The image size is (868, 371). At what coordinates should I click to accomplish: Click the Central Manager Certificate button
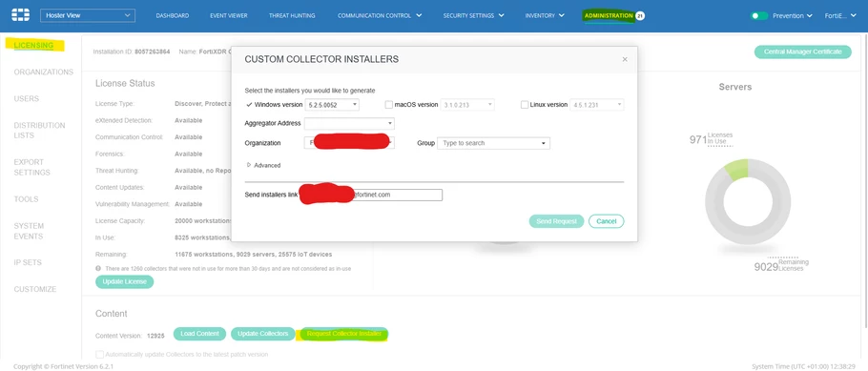tap(803, 52)
